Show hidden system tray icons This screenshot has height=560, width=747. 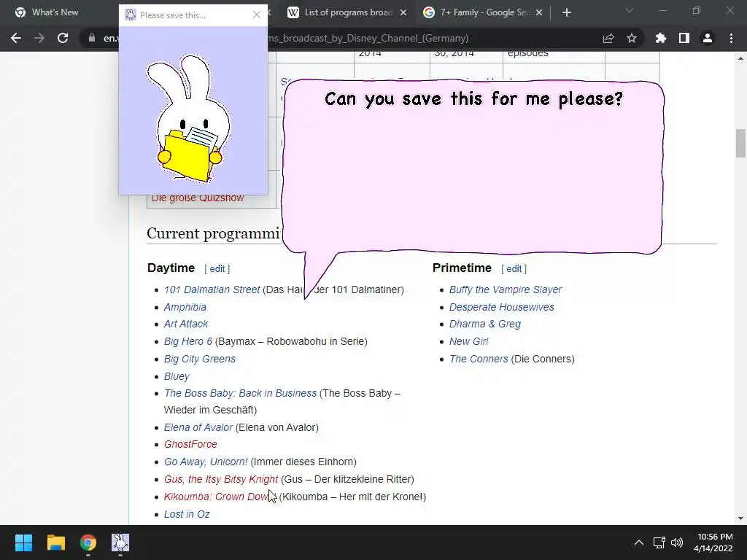click(x=639, y=542)
